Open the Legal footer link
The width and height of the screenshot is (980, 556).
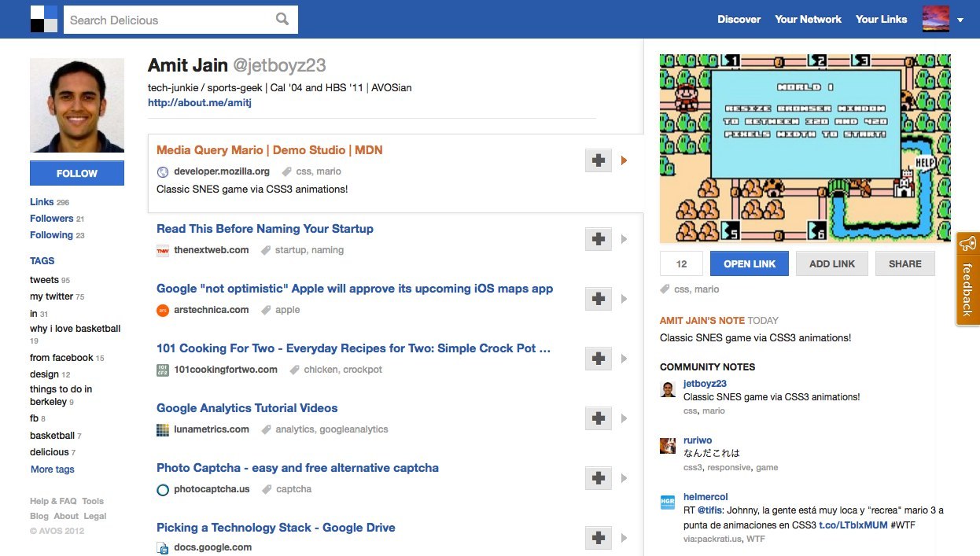95,516
